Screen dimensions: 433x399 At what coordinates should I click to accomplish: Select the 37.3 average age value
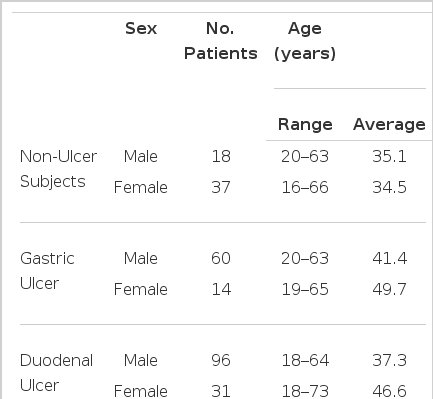[389, 360]
